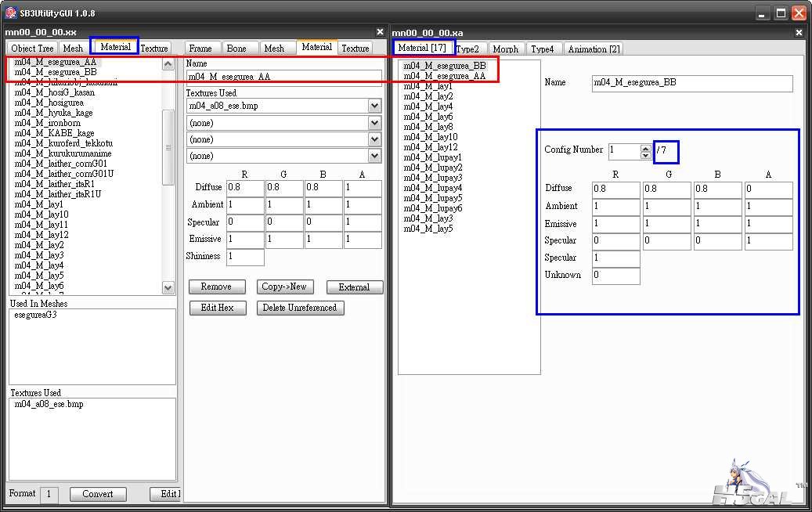This screenshot has width=812, height=512.
Task: Click the SB3UtilityGUI title bar icon
Action: (x=11, y=13)
